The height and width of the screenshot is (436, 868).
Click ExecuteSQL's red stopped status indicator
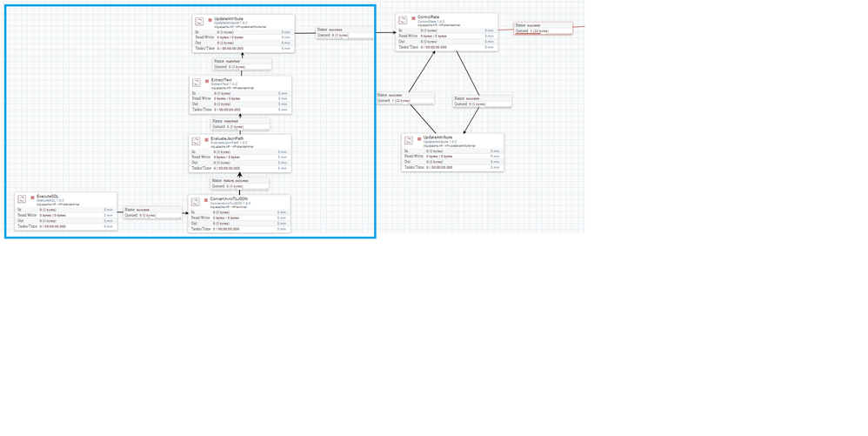tap(33, 198)
